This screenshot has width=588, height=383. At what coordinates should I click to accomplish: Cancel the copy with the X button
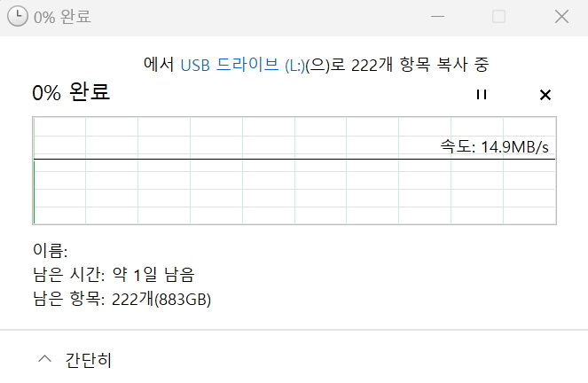click(545, 95)
